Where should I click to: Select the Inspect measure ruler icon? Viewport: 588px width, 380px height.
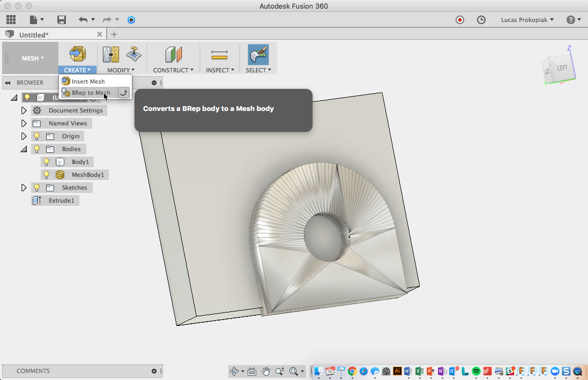click(219, 55)
